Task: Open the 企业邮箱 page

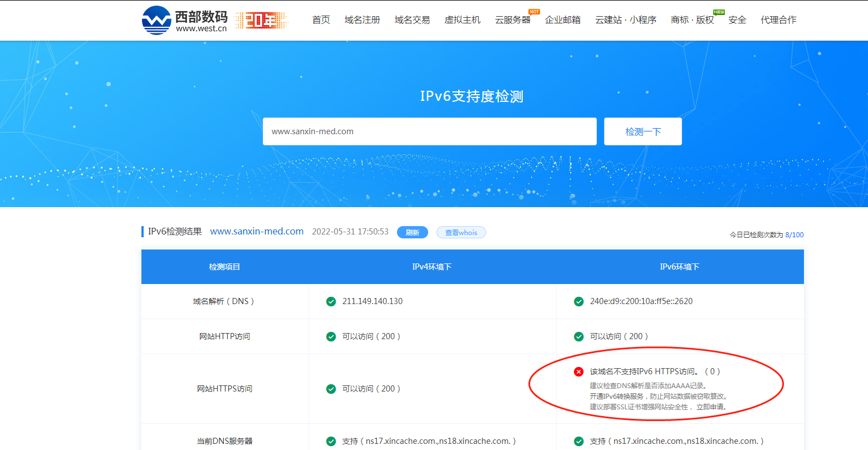Action: tap(563, 19)
